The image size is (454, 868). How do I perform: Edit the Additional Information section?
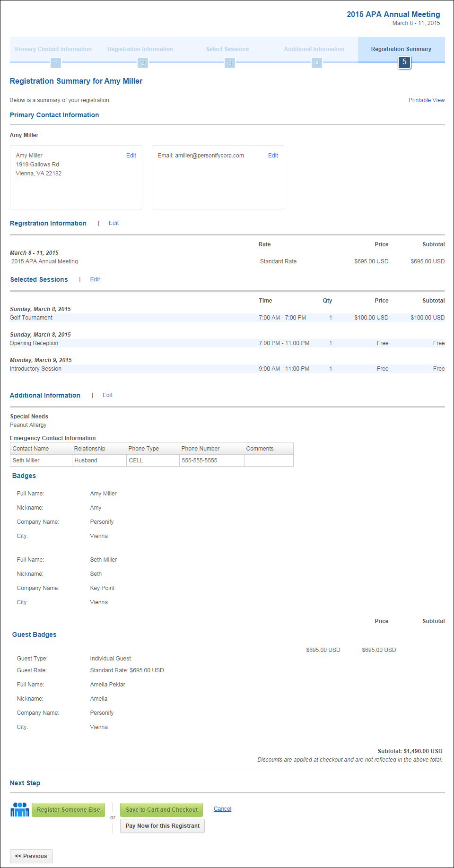107,395
